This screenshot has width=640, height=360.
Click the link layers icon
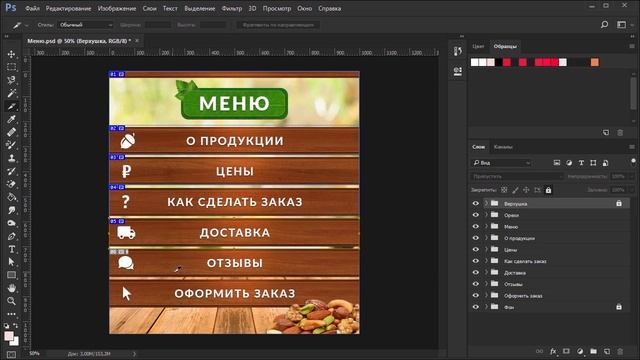tap(540, 351)
